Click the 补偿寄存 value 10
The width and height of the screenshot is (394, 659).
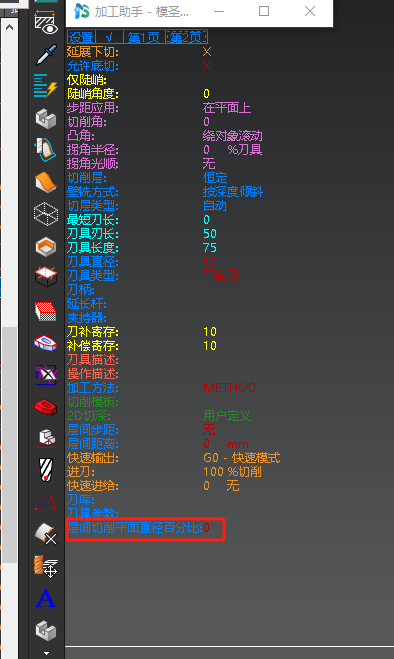[x=210, y=345]
